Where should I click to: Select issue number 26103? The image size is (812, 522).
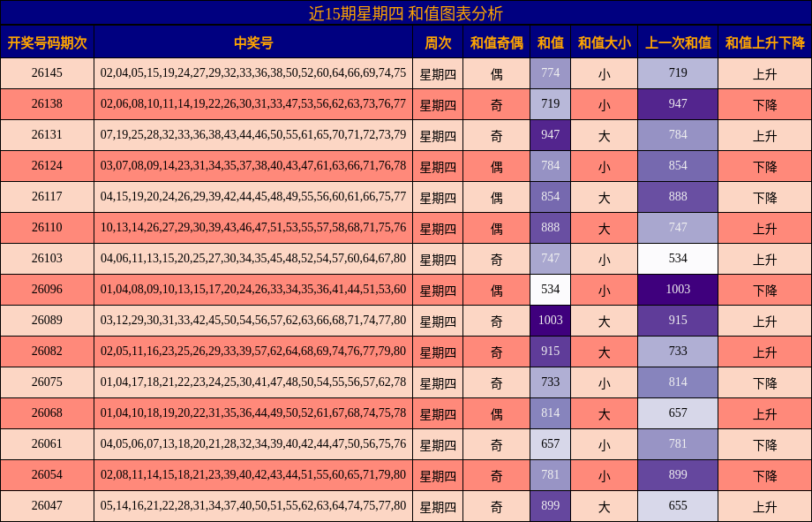(x=47, y=258)
